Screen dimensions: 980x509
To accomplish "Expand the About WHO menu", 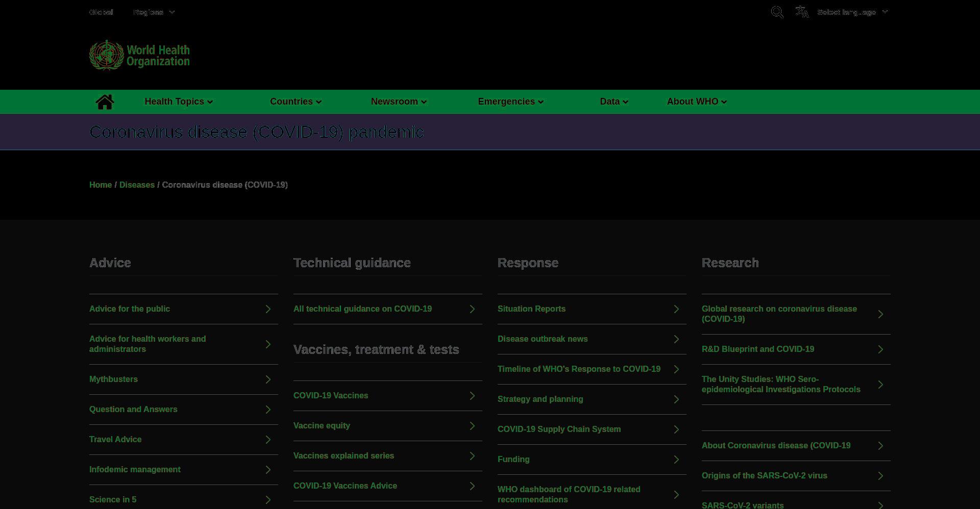I will tap(697, 101).
